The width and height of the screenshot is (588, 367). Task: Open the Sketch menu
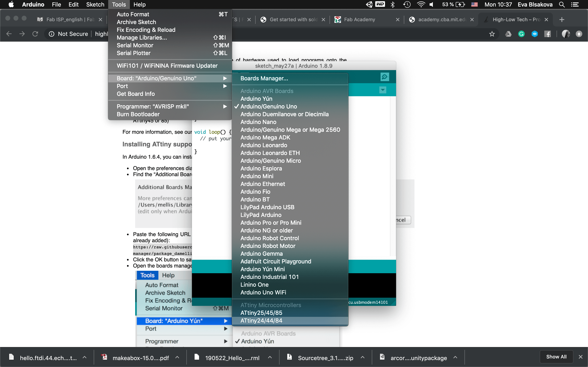95,5
